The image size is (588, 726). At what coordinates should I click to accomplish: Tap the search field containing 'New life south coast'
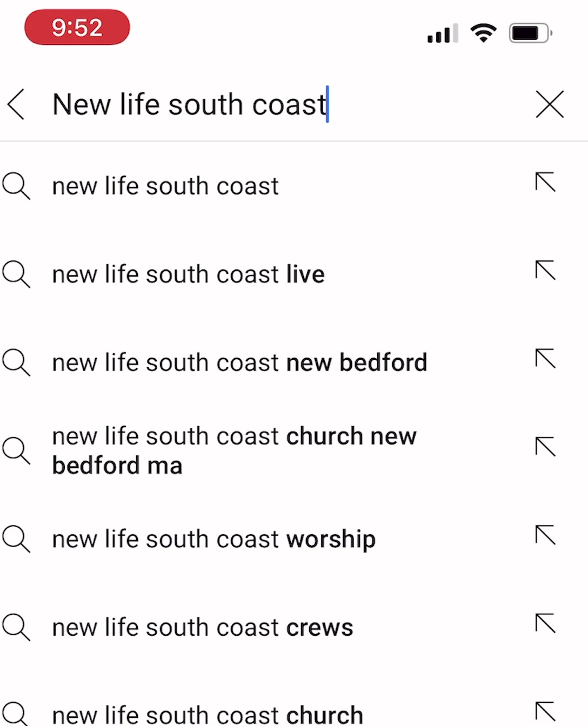281,104
